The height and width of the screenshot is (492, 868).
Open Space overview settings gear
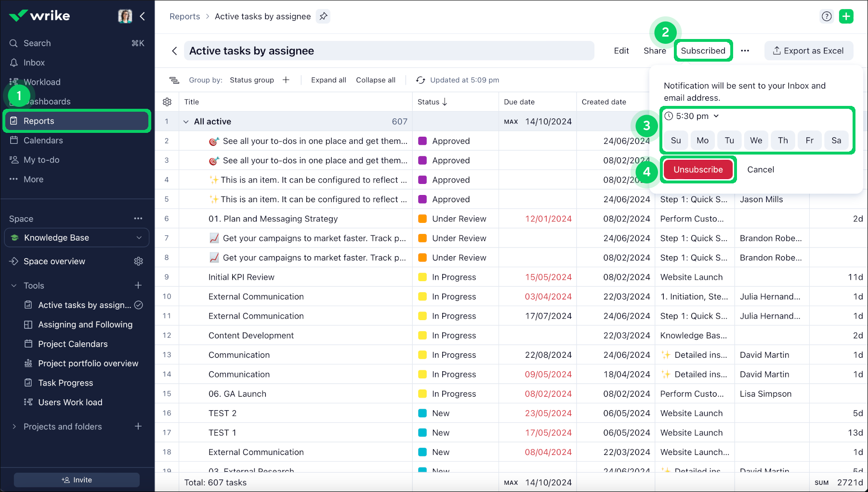click(x=138, y=261)
